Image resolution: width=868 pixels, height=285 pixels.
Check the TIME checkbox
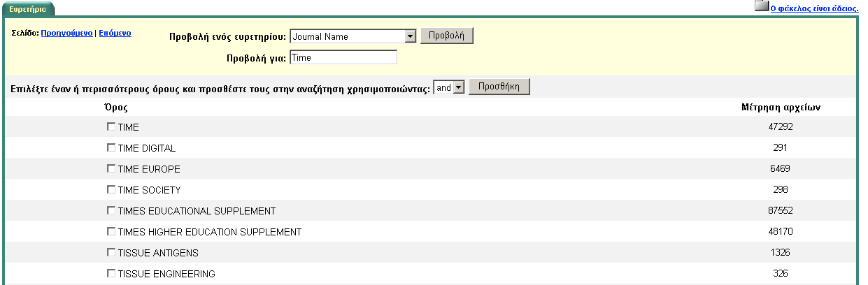point(111,127)
